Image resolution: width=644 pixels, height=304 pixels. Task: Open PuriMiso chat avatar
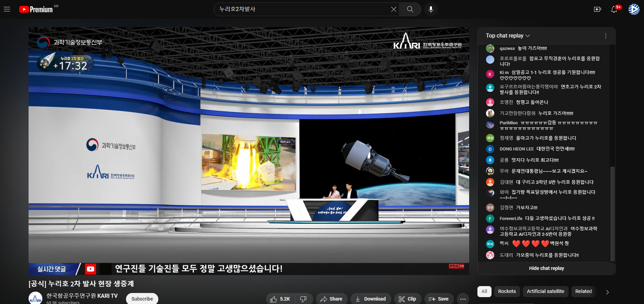pos(490,124)
